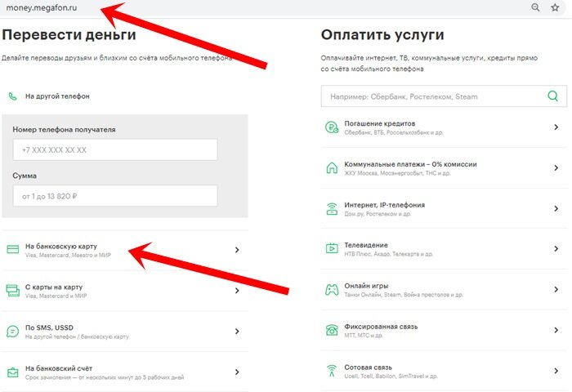
Task: Open Сотовая связь category
Action: pos(444,372)
